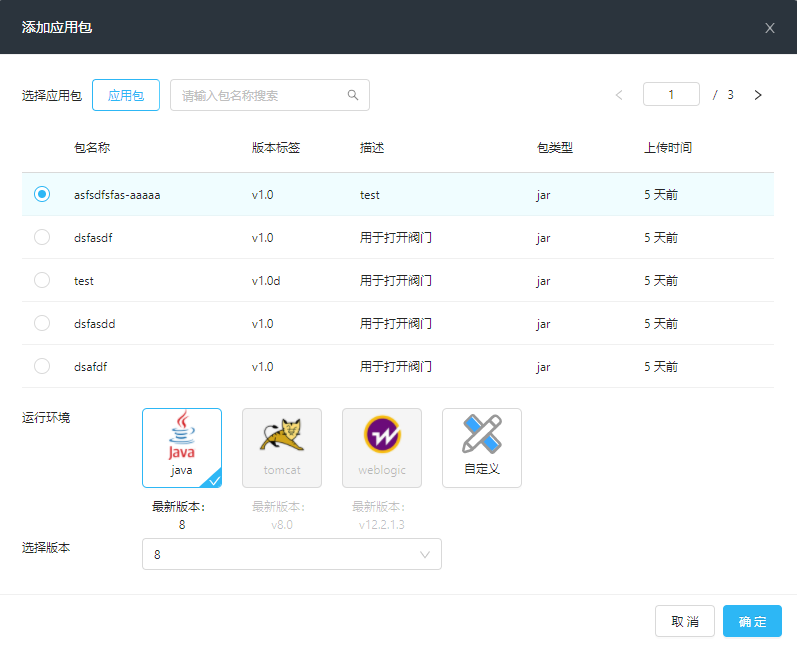Open the 选择版本 dropdown showing 8
Screen dimensions: 797x645
(292, 554)
